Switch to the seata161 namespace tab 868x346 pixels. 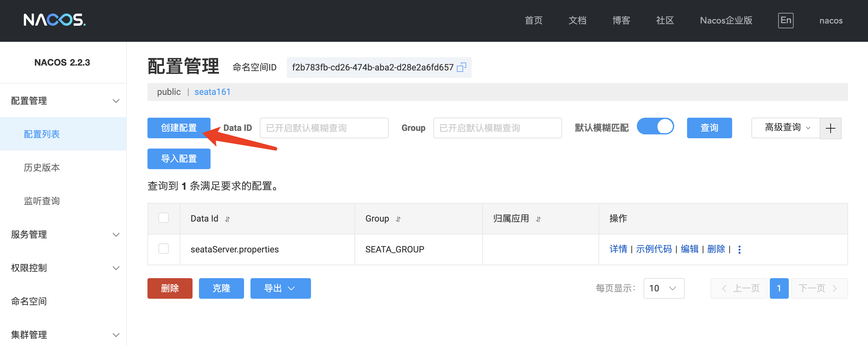pos(212,92)
